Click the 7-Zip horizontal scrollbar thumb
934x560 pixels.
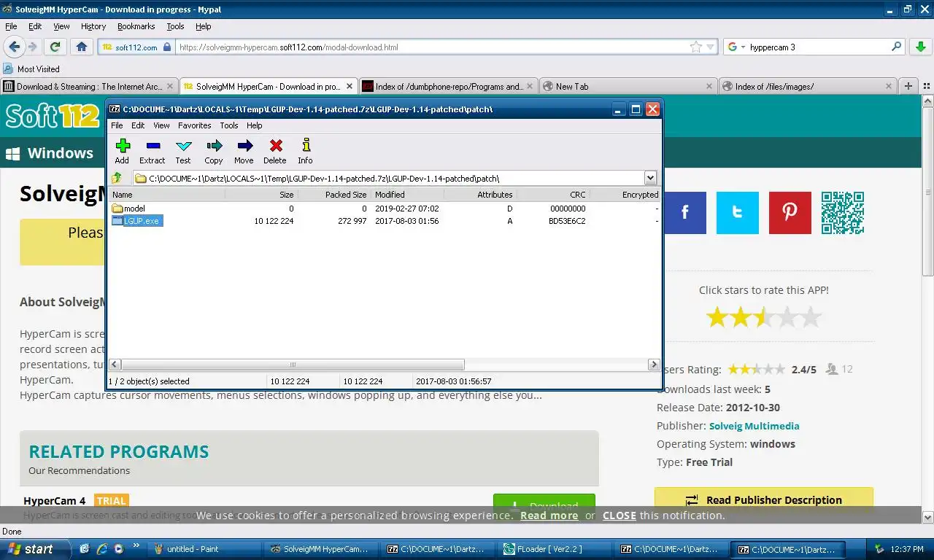pyautogui.click(x=293, y=365)
